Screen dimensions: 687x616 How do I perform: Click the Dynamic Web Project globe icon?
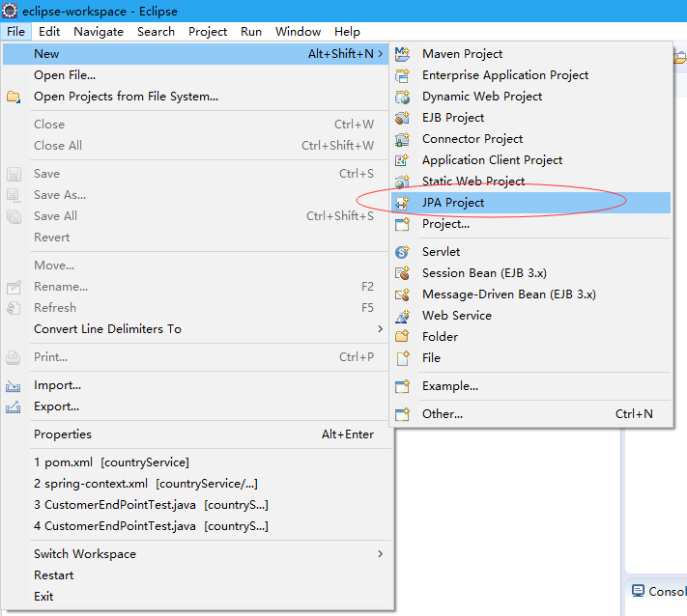click(402, 97)
